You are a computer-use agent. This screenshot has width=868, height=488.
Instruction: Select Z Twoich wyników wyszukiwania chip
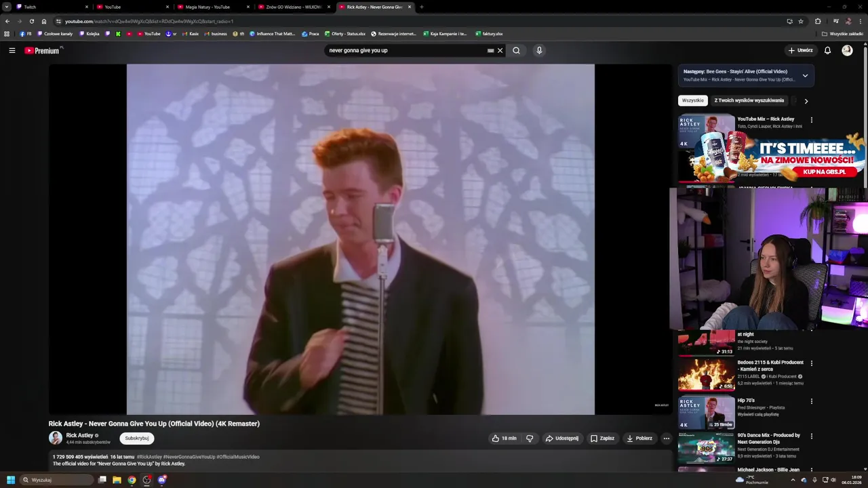click(749, 100)
